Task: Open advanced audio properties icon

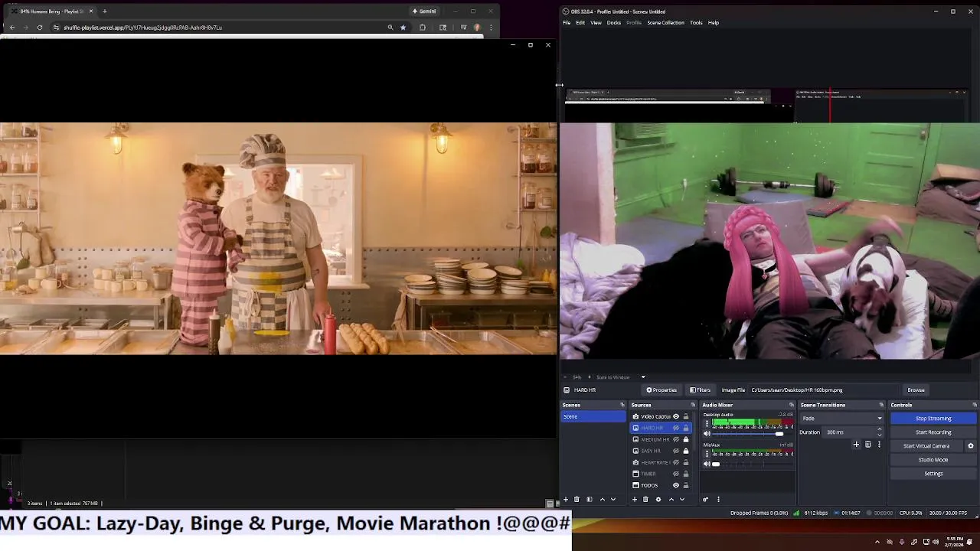Action: click(x=706, y=499)
